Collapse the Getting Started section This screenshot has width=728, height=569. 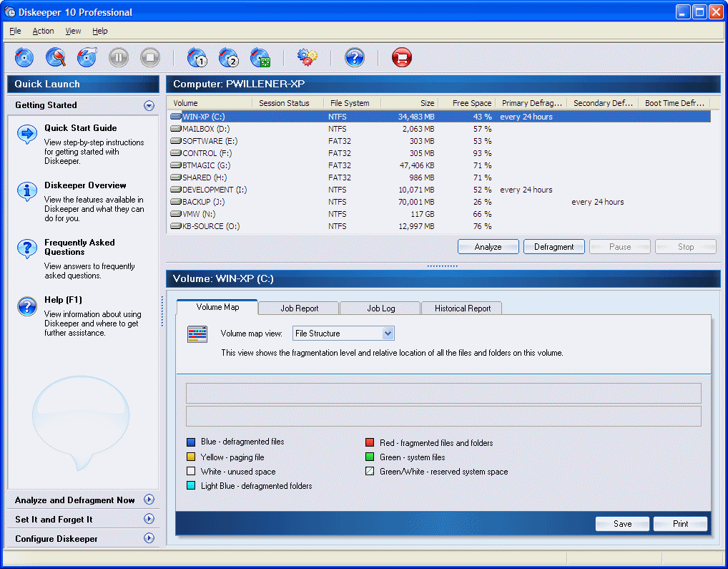[149, 105]
